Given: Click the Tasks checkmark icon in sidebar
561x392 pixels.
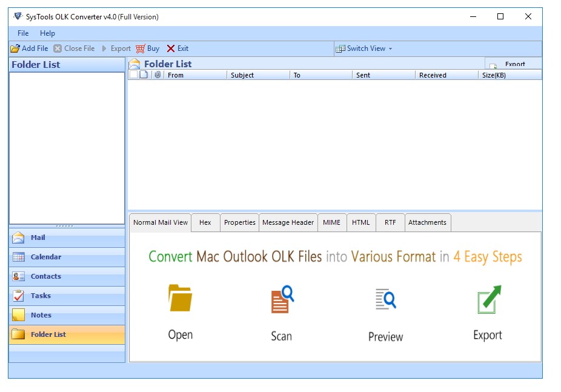Looking at the screenshot, I should click(x=18, y=296).
